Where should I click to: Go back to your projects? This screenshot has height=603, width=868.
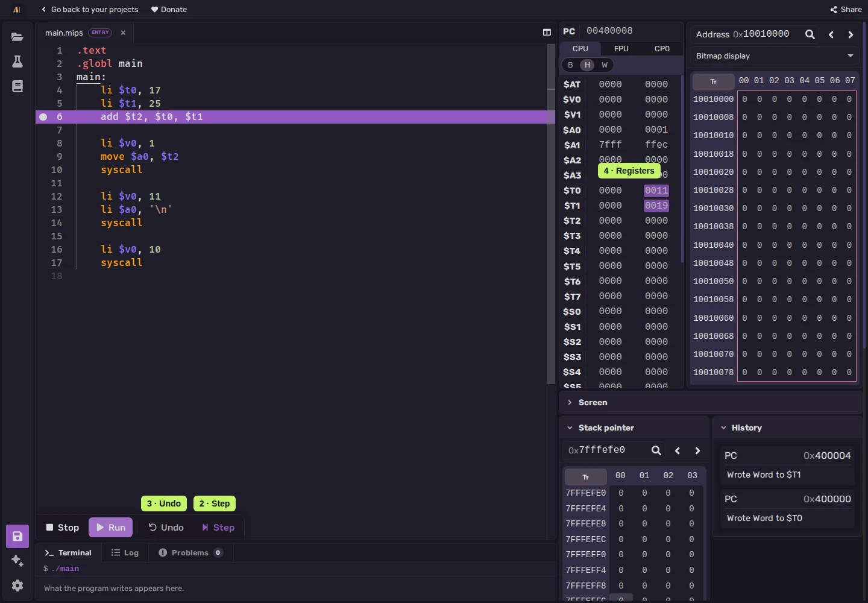coord(90,9)
